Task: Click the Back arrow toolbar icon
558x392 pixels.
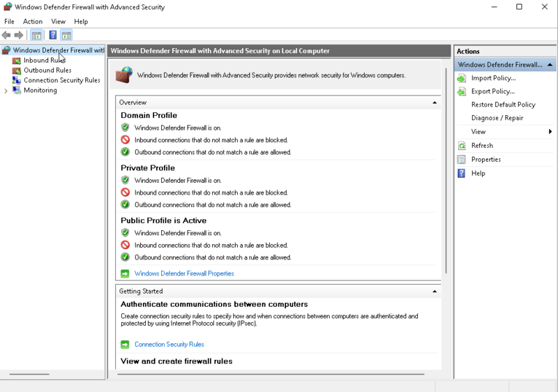Action: 6,35
